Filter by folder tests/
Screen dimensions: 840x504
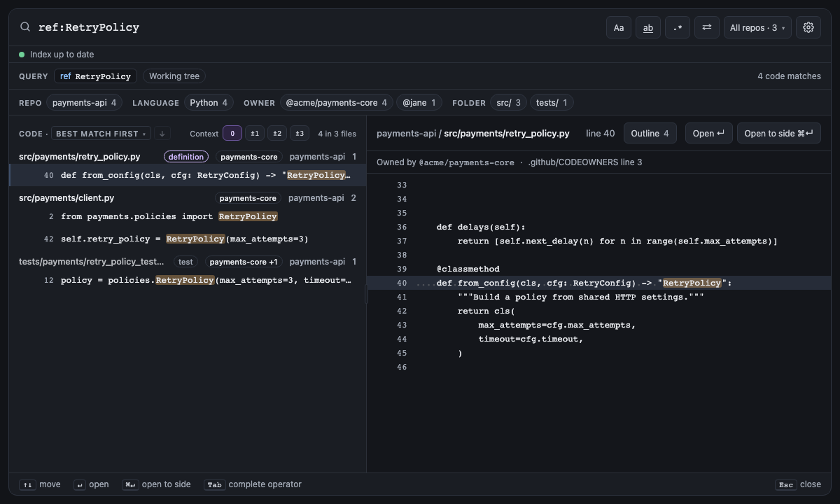click(x=552, y=103)
